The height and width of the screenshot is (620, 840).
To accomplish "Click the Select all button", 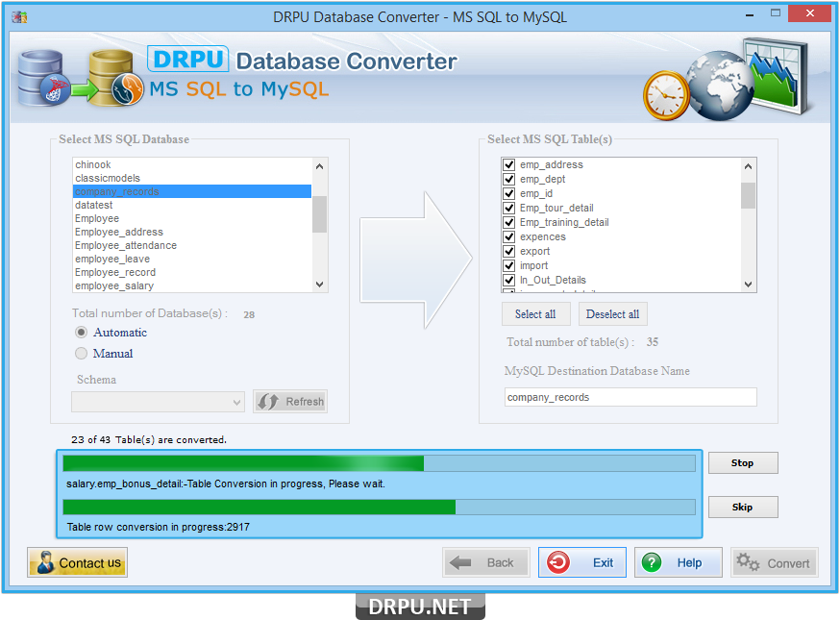I will [x=535, y=314].
